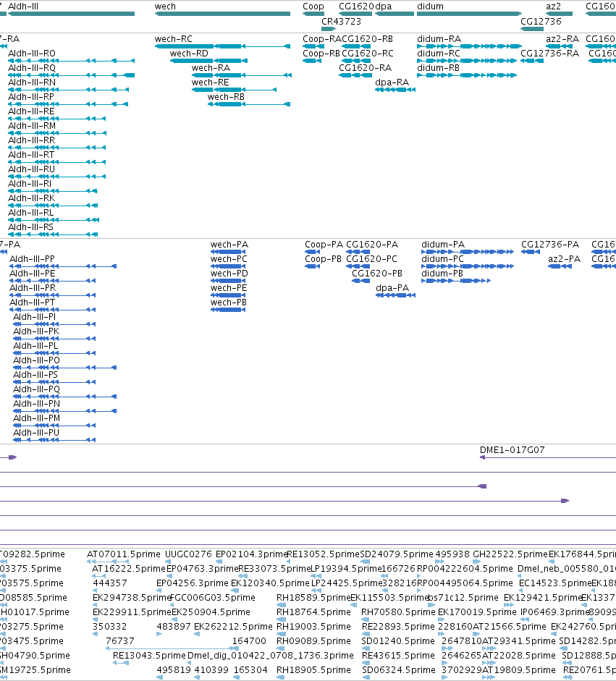This screenshot has width=616, height=681.
Task: Click cDNA entry UUGC0276
Action: 188,554
